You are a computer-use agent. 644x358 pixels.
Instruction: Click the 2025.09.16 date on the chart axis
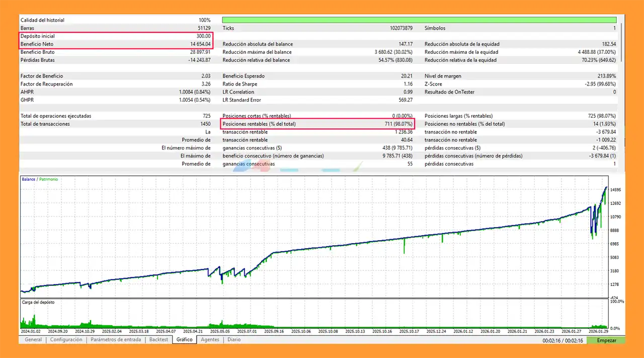click(x=274, y=332)
